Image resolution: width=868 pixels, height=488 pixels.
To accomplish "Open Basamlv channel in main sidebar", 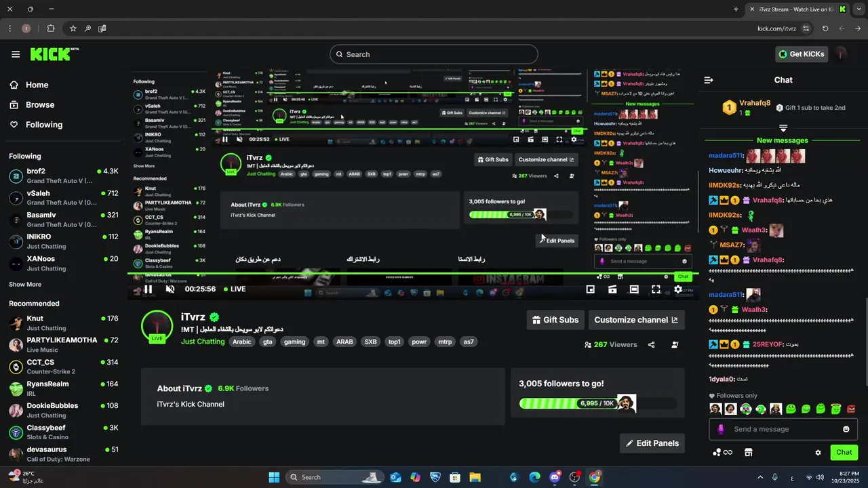I will point(64,220).
